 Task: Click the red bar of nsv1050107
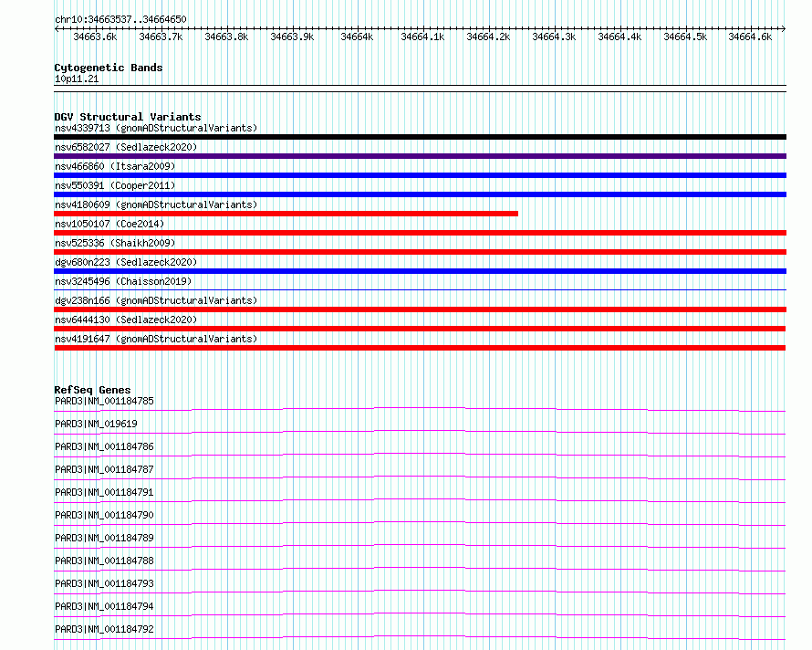point(420,233)
